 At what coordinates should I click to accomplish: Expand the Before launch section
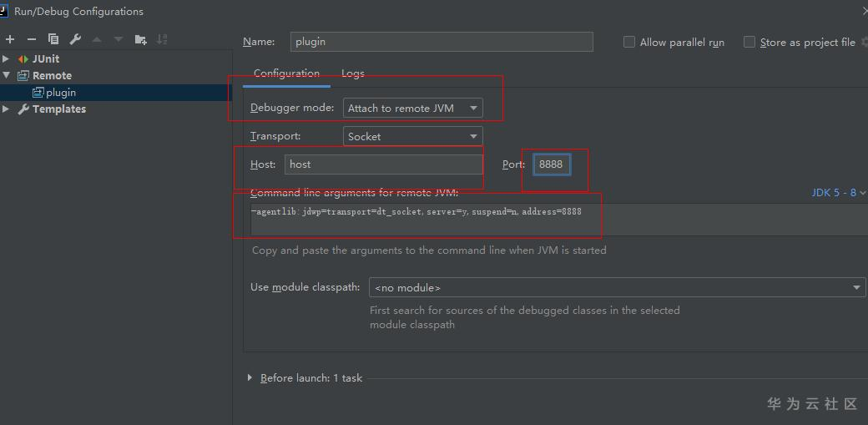click(250, 378)
